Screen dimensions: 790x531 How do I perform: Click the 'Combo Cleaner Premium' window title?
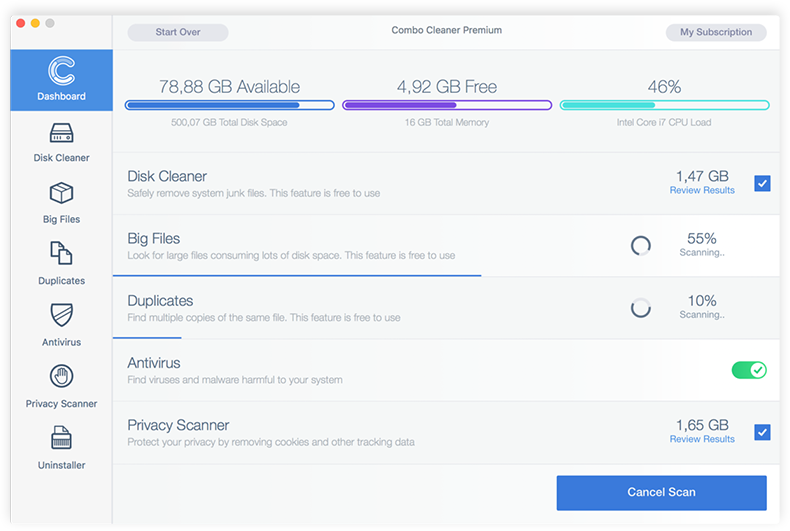(447, 30)
